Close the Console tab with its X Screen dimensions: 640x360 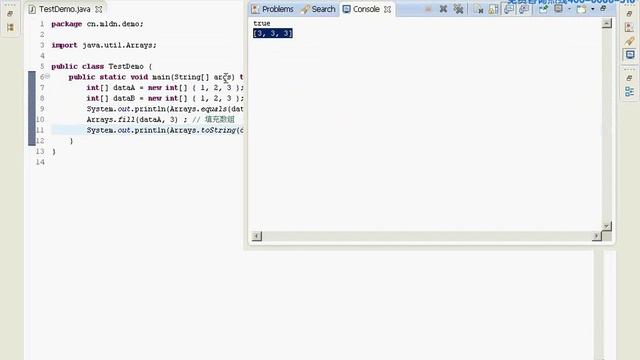(x=387, y=9)
